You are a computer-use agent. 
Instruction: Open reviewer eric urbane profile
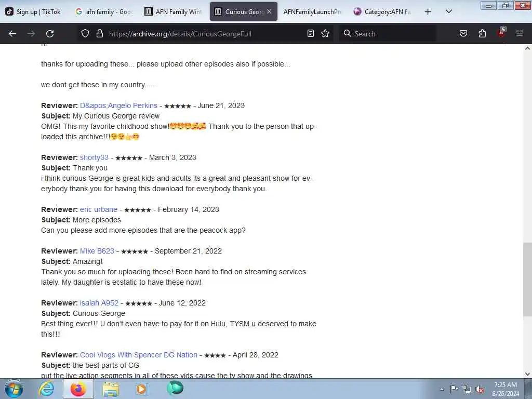tap(99, 209)
